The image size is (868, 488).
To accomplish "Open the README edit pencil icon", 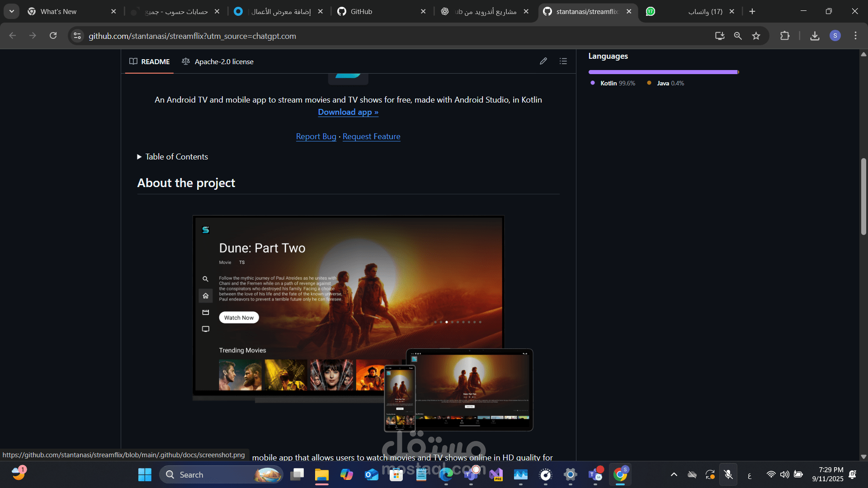I will pos(543,61).
